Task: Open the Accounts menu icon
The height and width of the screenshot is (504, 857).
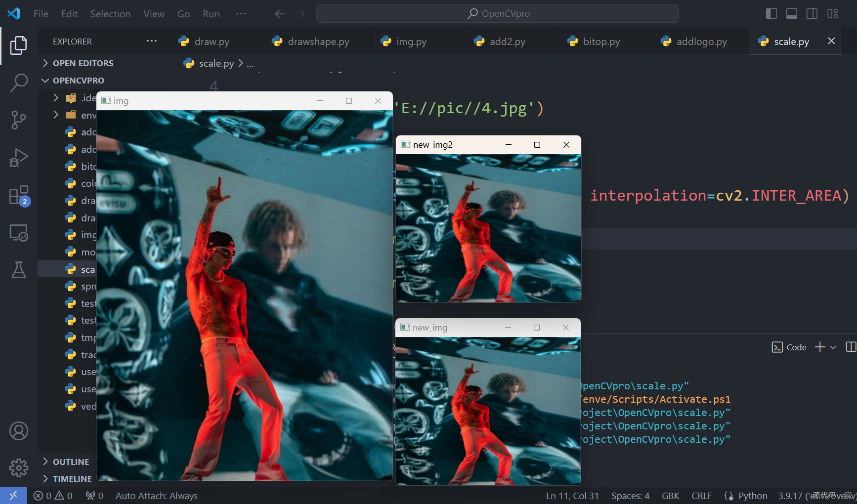Action: (18, 431)
